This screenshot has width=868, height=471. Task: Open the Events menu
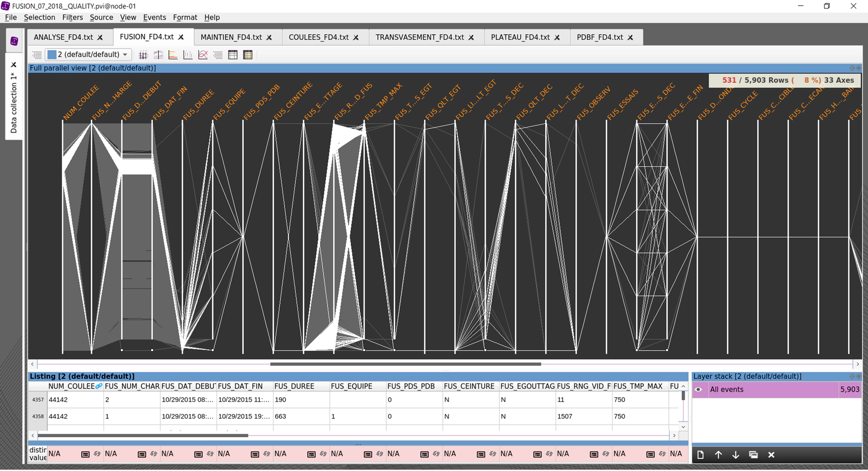154,17
